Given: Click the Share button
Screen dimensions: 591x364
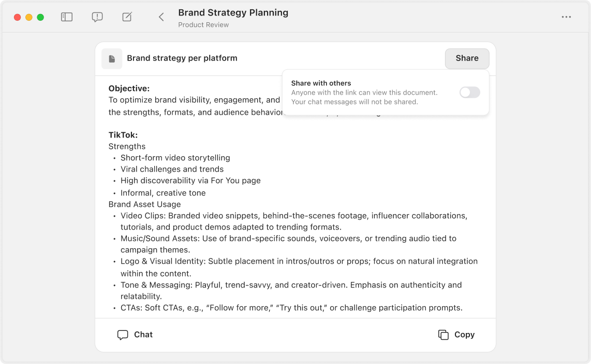Looking at the screenshot, I should (467, 58).
